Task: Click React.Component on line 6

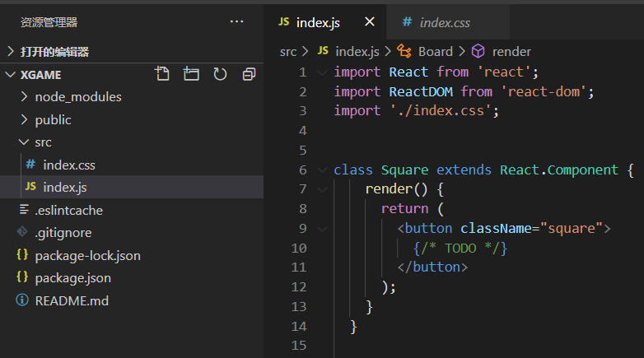Action: [x=559, y=170]
